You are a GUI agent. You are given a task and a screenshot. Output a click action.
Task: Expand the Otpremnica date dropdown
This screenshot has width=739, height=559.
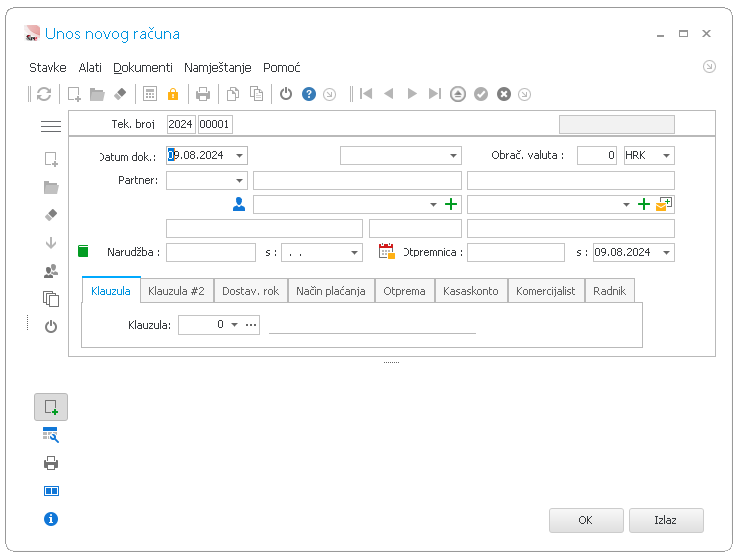click(666, 253)
